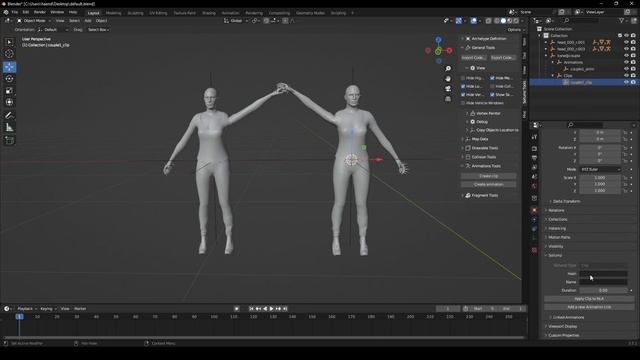Expand the Motion Paths section

[x=559, y=237]
